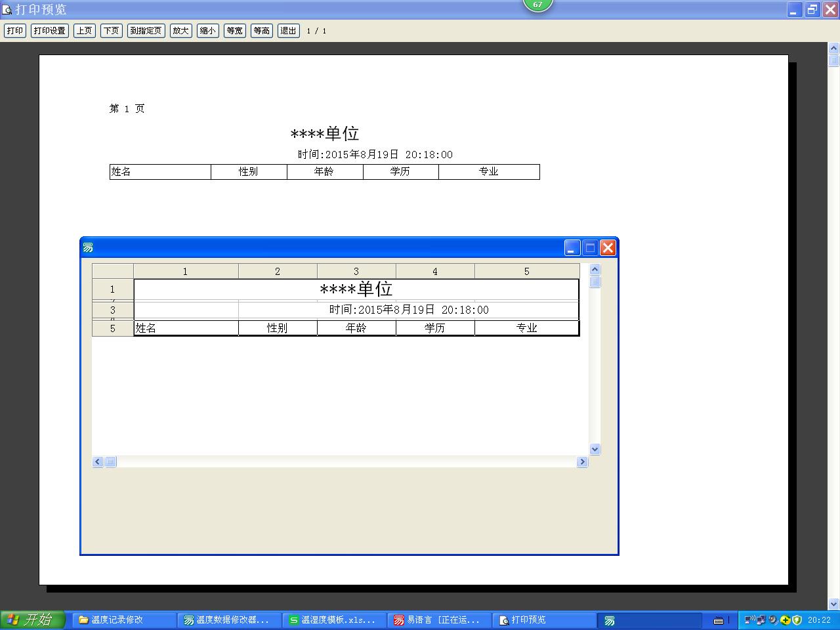Click the 年龄 cell in grid
840x630 pixels.
(x=356, y=328)
